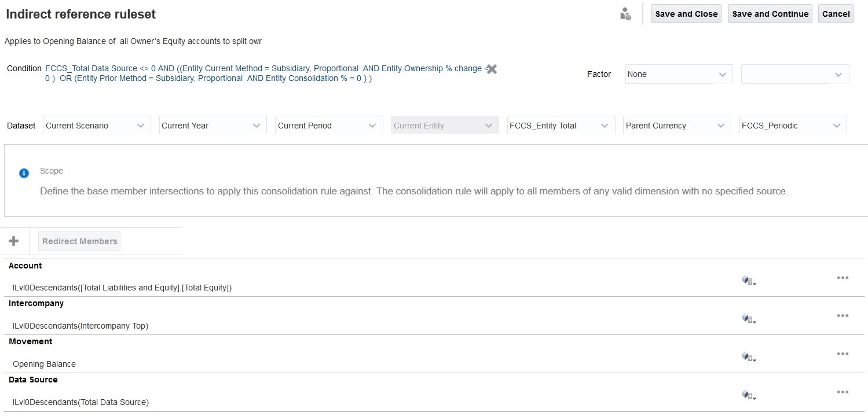Open the three-dot actions menu for the Account row
868x416 pixels.
coord(843,278)
